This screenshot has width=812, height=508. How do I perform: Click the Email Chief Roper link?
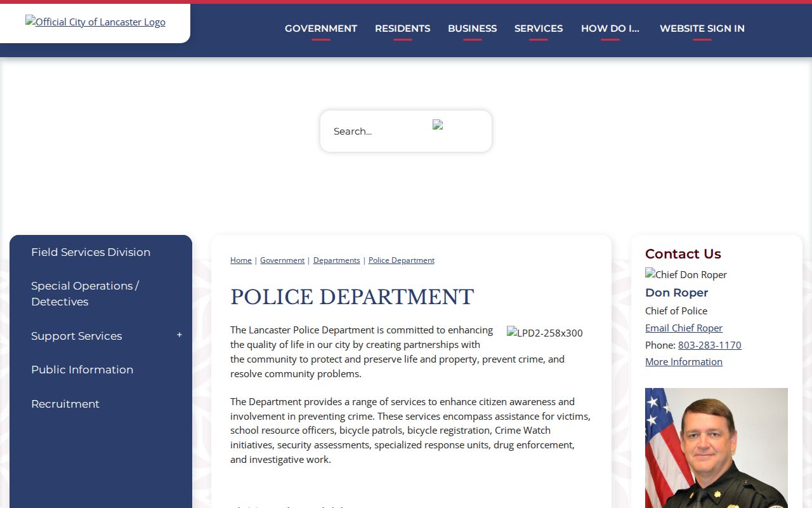(684, 328)
